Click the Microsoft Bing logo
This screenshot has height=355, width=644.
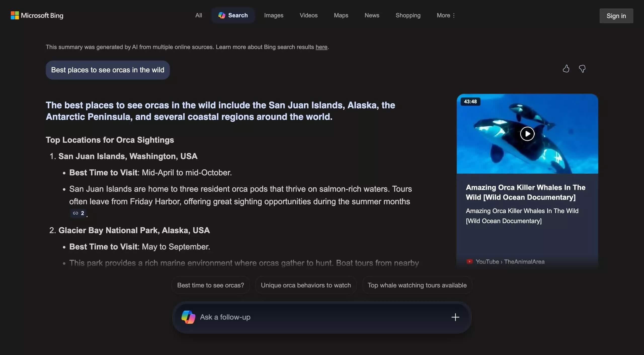pos(37,15)
